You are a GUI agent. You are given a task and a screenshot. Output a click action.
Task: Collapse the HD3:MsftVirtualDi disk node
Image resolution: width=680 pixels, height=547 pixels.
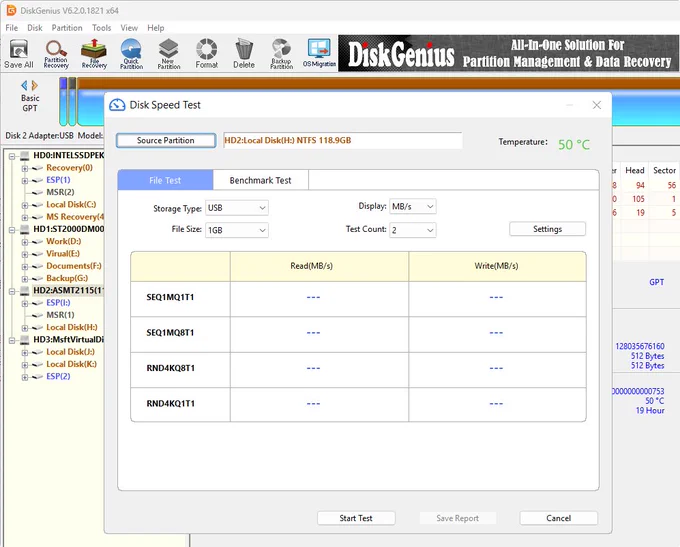click(x=12, y=340)
